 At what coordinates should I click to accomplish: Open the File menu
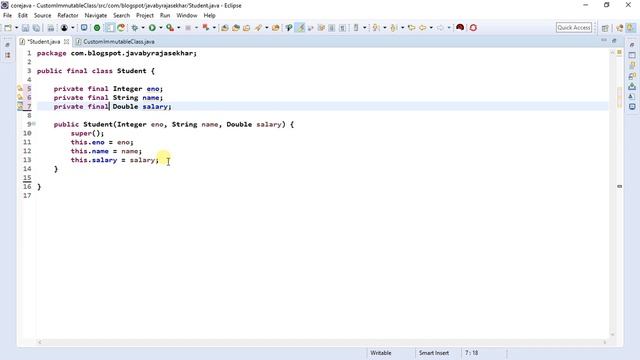(7, 16)
